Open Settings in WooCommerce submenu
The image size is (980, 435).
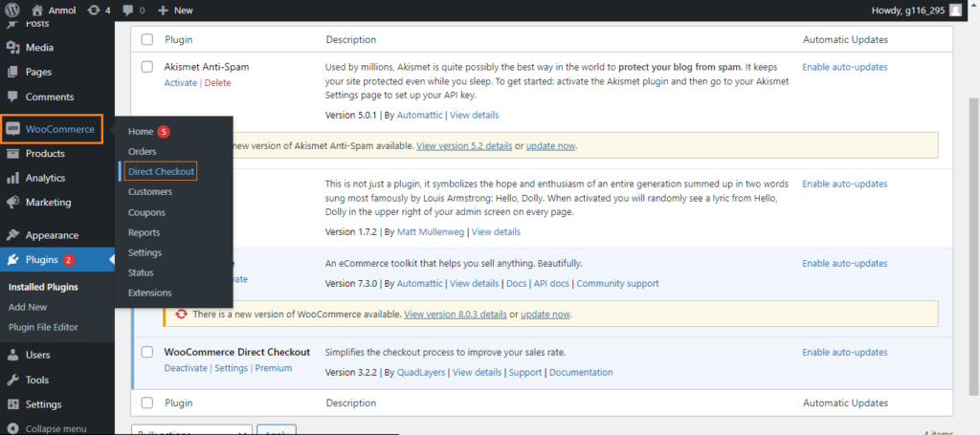click(x=145, y=252)
